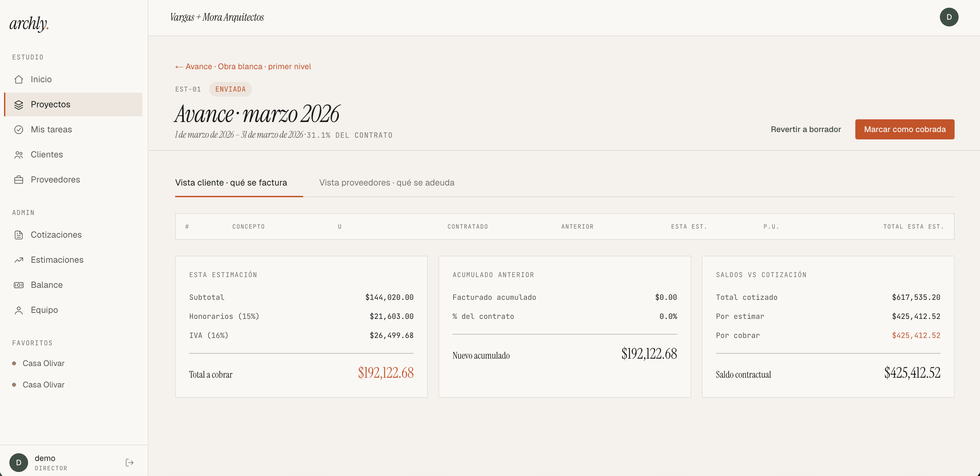Click the Proyectos layers icon
980x476 pixels.
[19, 105]
